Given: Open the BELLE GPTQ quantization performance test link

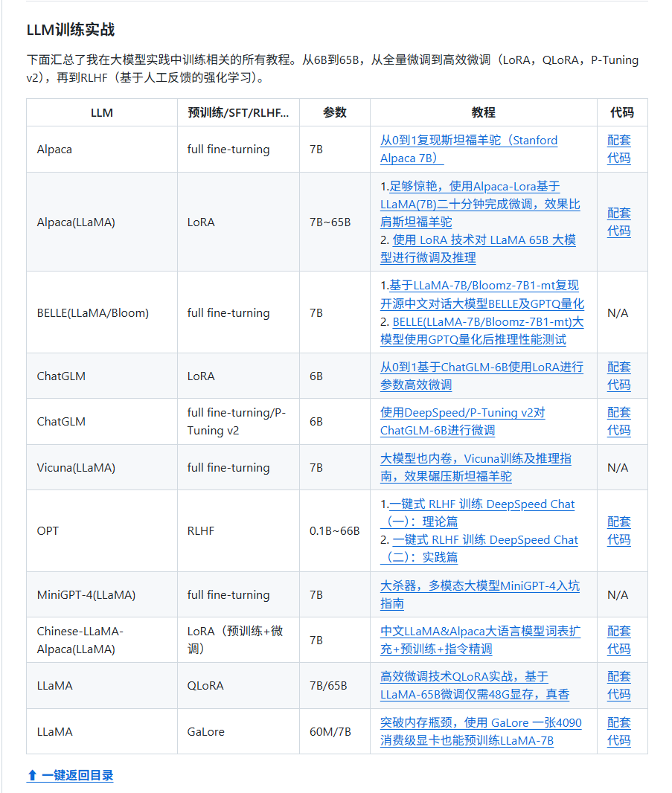Looking at the screenshot, I should (481, 331).
